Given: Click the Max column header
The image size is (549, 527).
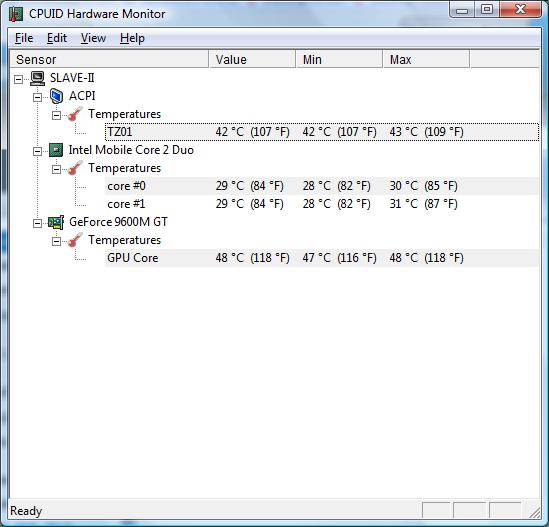Looking at the screenshot, I should click(426, 59).
